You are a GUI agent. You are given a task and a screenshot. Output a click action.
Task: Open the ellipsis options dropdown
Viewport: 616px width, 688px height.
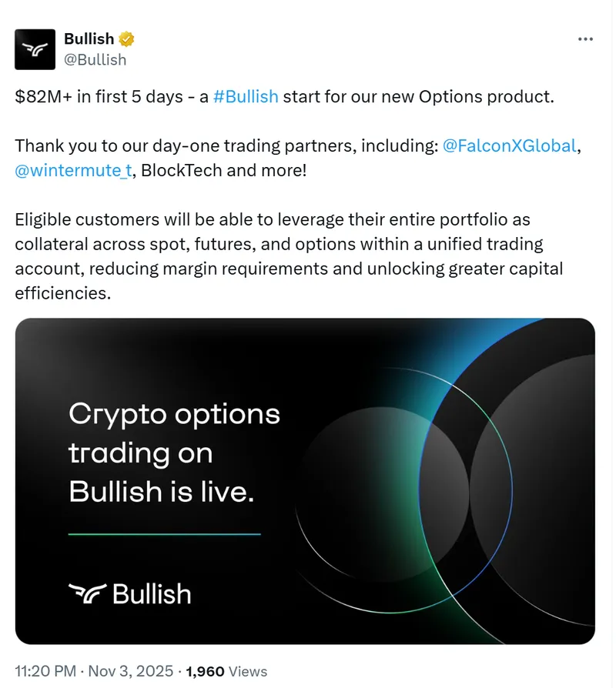point(587,38)
